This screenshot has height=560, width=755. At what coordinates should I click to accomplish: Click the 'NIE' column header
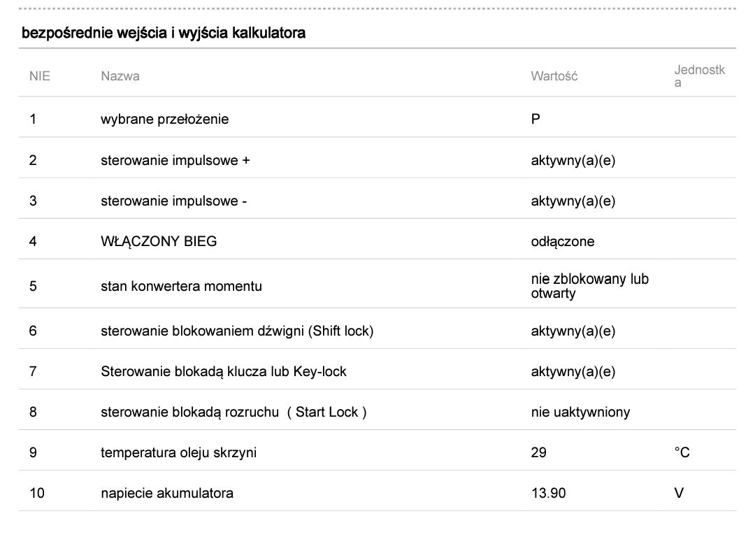coord(40,76)
